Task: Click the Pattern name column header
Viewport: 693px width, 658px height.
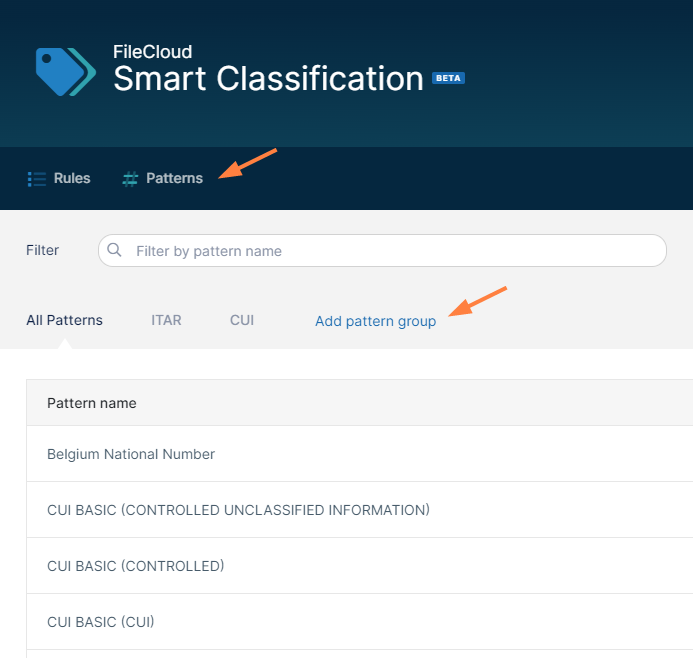Action: tap(92, 403)
